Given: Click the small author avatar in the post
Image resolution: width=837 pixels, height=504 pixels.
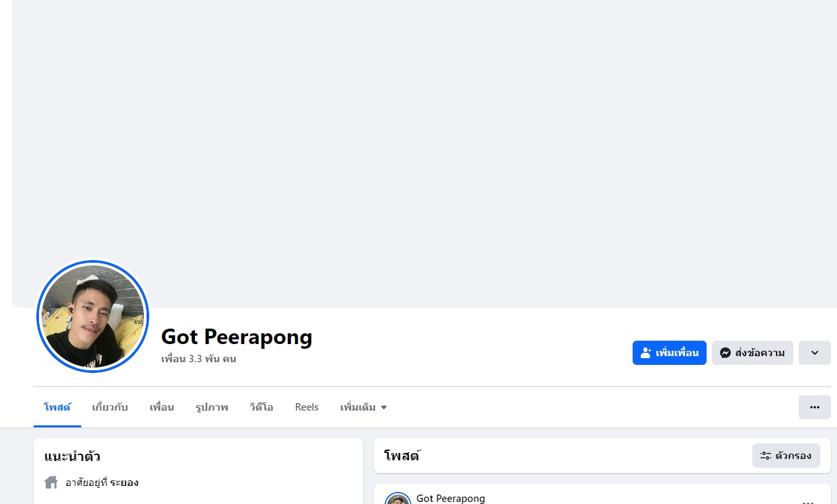Looking at the screenshot, I should [x=398, y=500].
